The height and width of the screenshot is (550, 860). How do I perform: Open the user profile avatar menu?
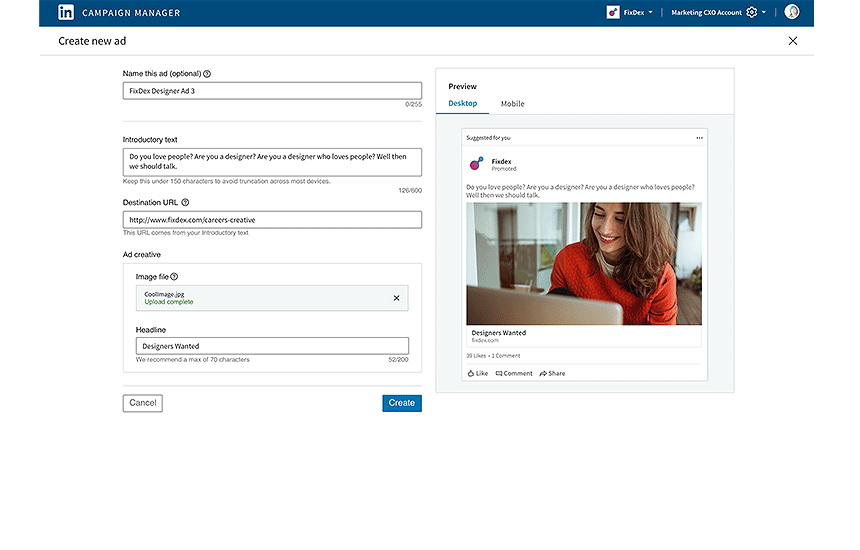(792, 12)
